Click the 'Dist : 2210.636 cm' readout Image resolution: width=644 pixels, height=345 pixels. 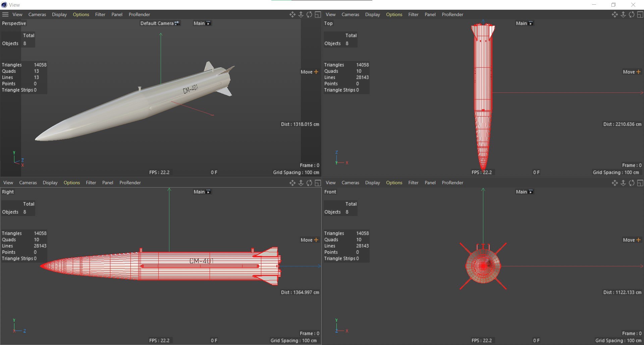click(x=622, y=124)
